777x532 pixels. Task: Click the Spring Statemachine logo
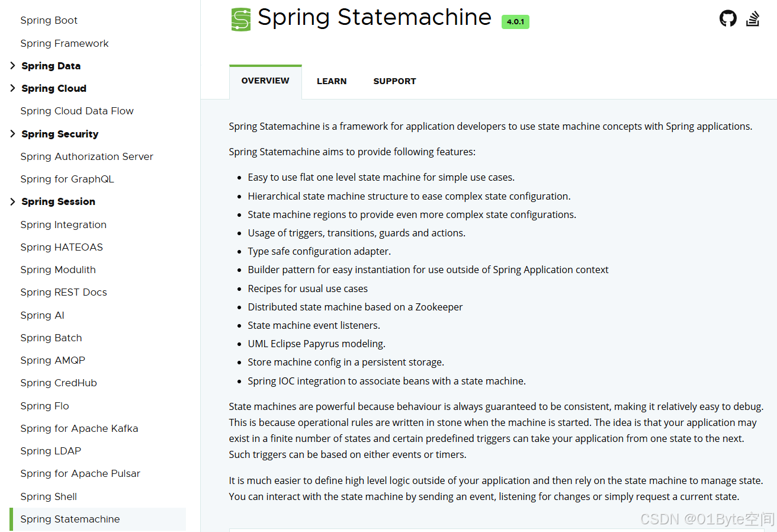coord(240,18)
